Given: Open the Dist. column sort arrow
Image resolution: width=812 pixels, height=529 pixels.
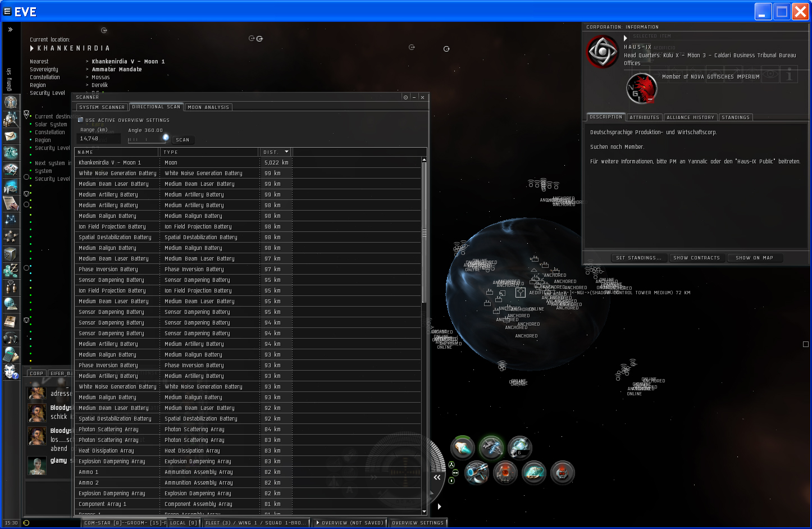Looking at the screenshot, I should click(286, 152).
